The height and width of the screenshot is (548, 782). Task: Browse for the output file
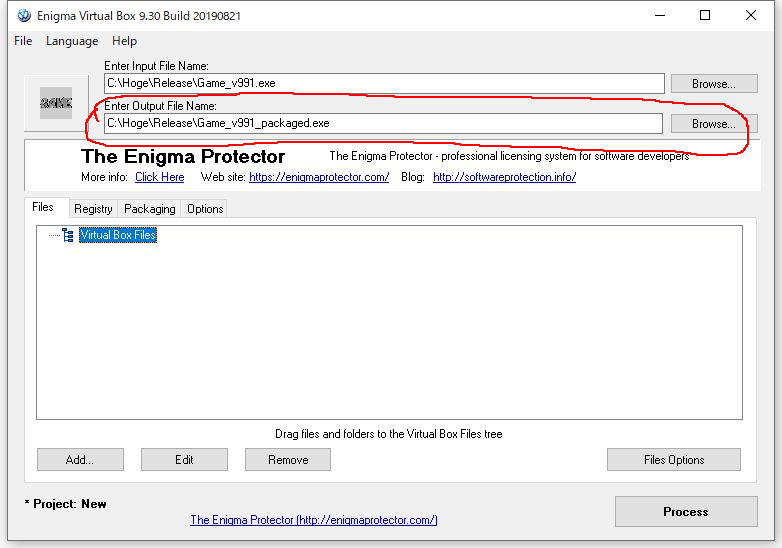pos(714,124)
